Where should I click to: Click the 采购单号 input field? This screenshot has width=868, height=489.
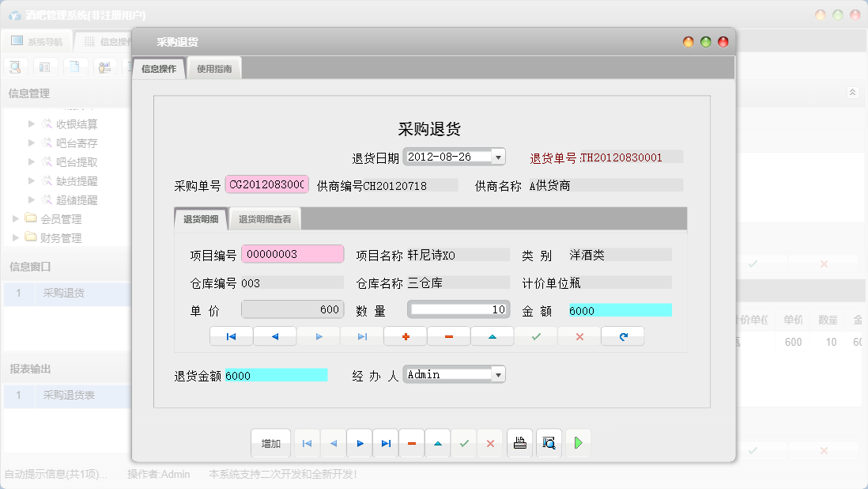pos(267,184)
